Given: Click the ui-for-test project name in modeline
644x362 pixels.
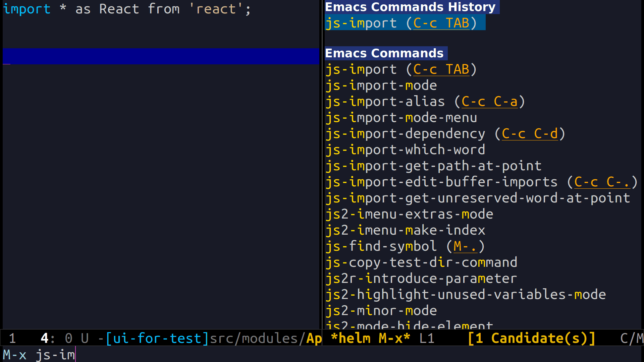Looking at the screenshot, I should (157, 338).
